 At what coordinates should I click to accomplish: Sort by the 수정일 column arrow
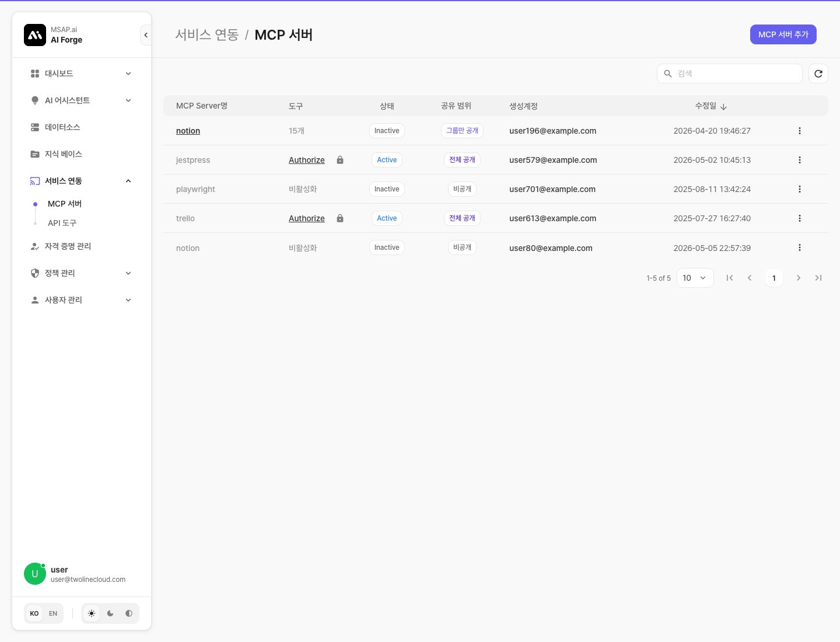(724, 107)
